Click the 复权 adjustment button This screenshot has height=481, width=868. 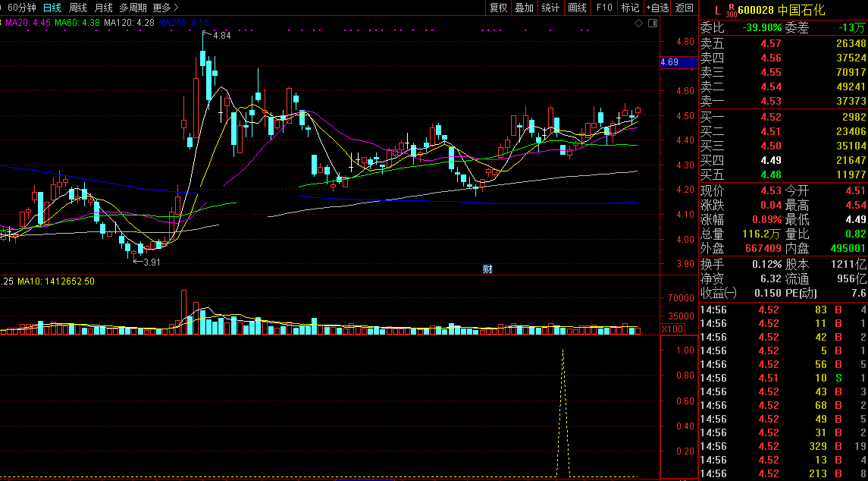point(498,8)
